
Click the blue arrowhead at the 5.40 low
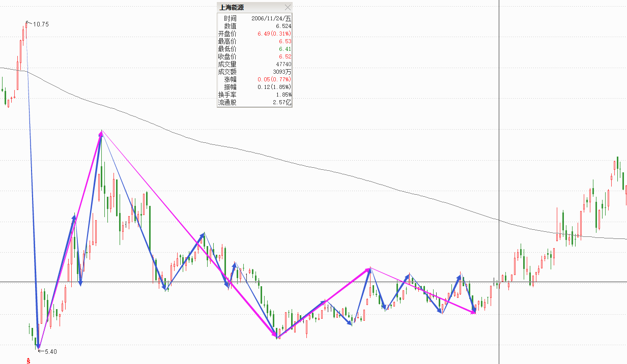click(38, 346)
